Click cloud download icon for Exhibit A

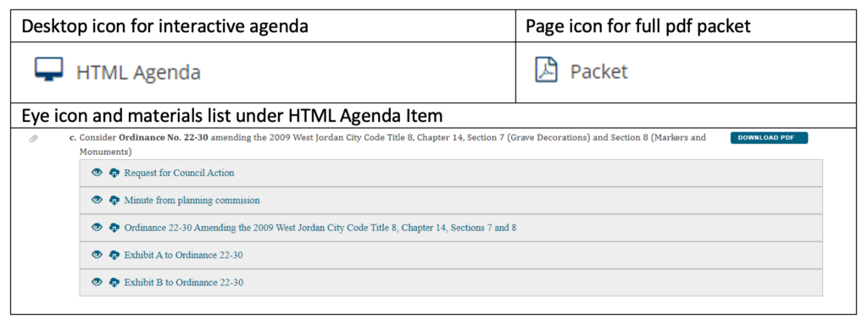coord(114,255)
